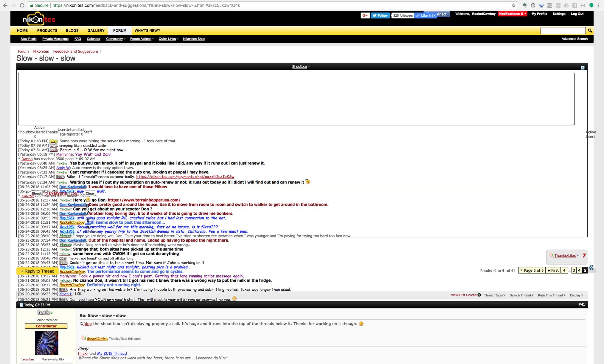The height and width of the screenshot is (364, 604).
Task: Expand the Thread Tools menu
Action: coord(494,295)
